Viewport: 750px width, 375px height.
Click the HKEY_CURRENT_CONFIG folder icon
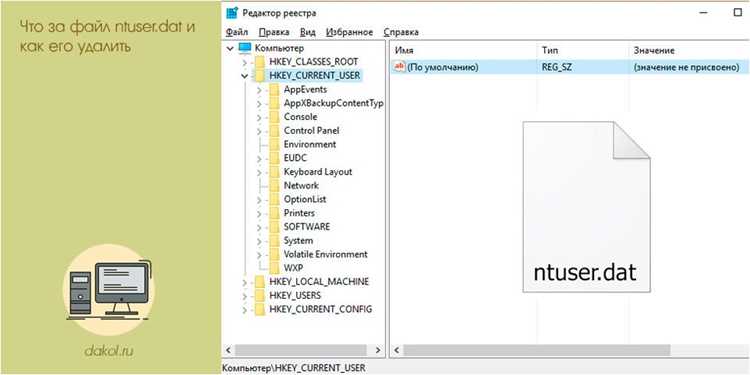click(x=259, y=309)
